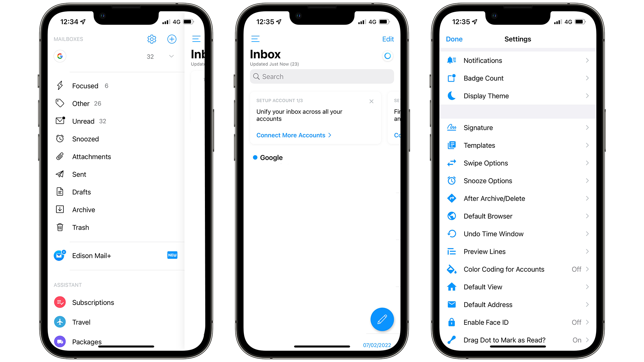Tap the Done button in Settings

(x=455, y=39)
